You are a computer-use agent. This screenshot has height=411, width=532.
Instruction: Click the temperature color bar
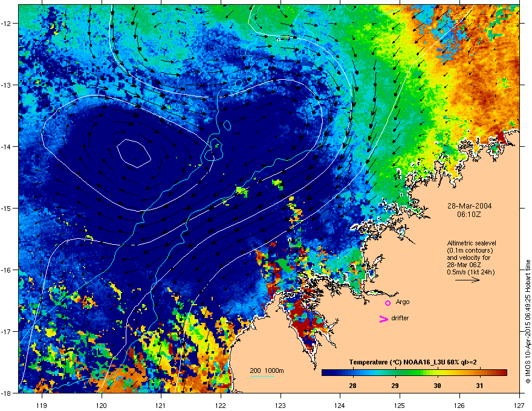[414, 372]
